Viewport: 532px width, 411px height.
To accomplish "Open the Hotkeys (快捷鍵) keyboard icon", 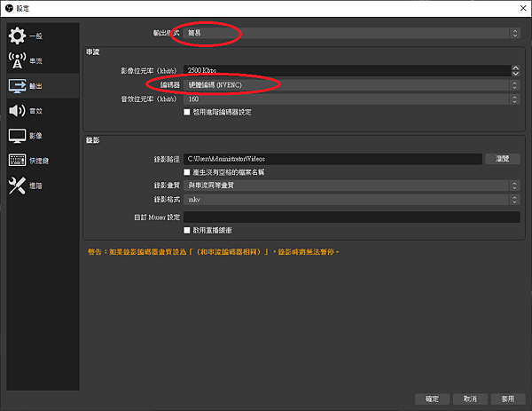I will (x=17, y=161).
